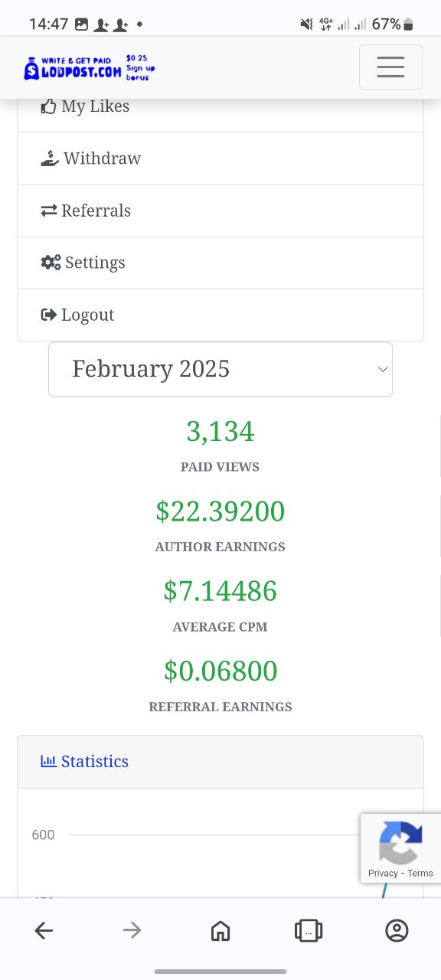441x980 pixels.
Task: Click the thumbs-up My Likes icon
Action: click(x=49, y=106)
